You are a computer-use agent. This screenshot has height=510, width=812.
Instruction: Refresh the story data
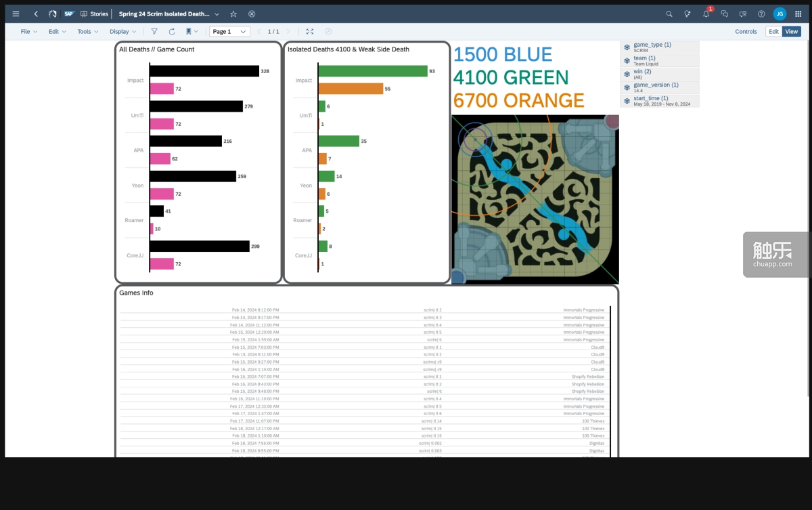pos(172,31)
